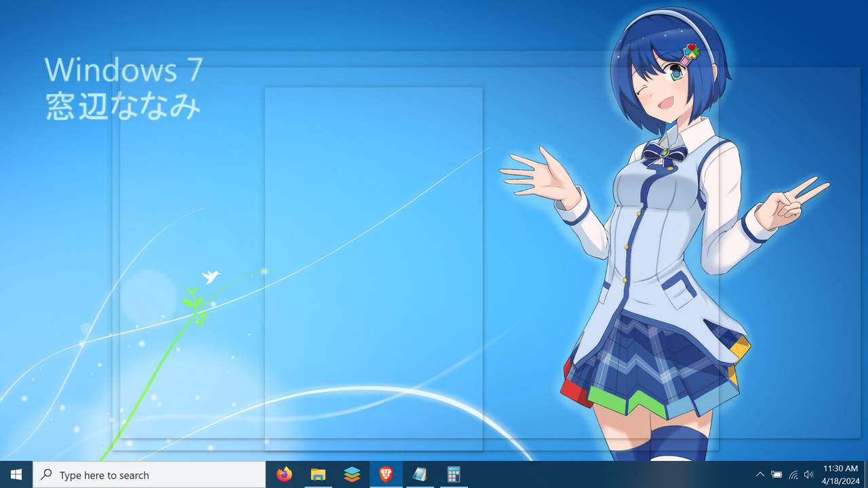
Task: Expand the hidden system tray icons
Action: click(x=760, y=474)
